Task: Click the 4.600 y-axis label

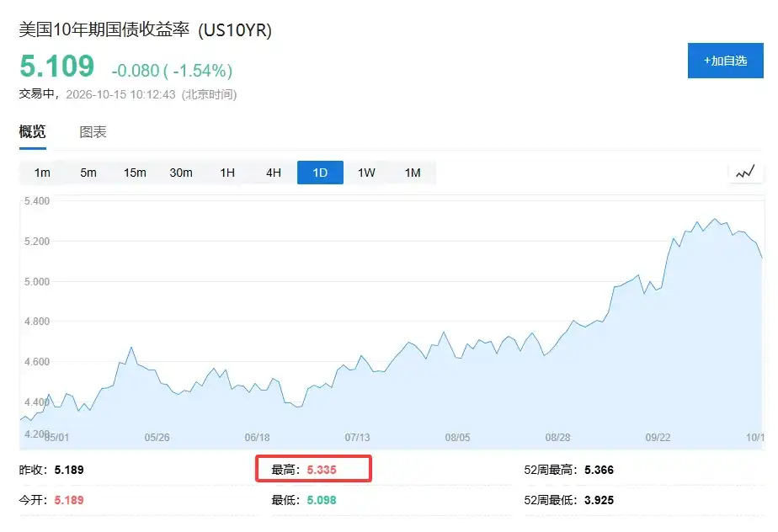Action: (37, 362)
